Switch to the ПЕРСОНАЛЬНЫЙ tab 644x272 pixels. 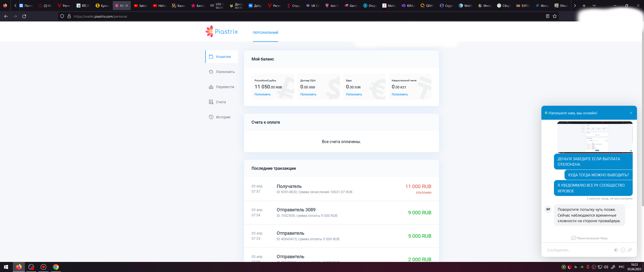(x=265, y=33)
